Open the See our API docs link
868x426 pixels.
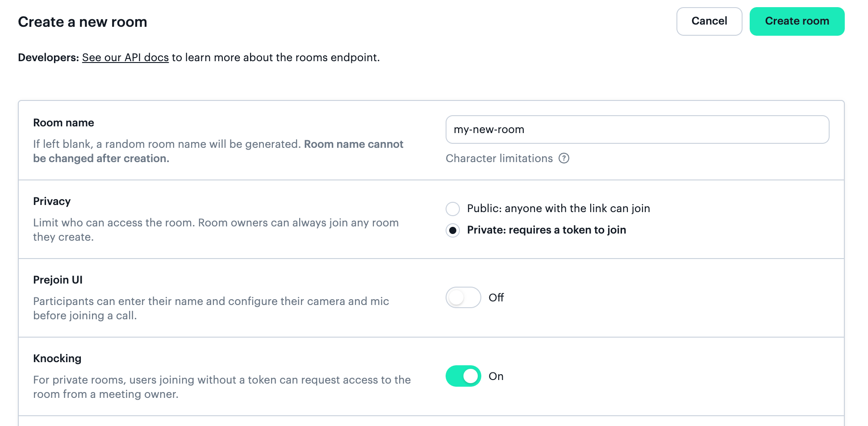tap(125, 58)
